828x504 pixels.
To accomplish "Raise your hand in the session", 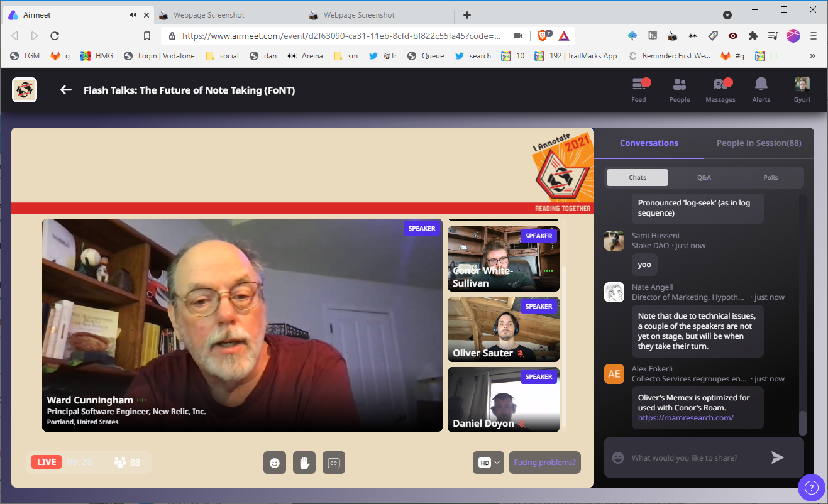I will (304, 463).
